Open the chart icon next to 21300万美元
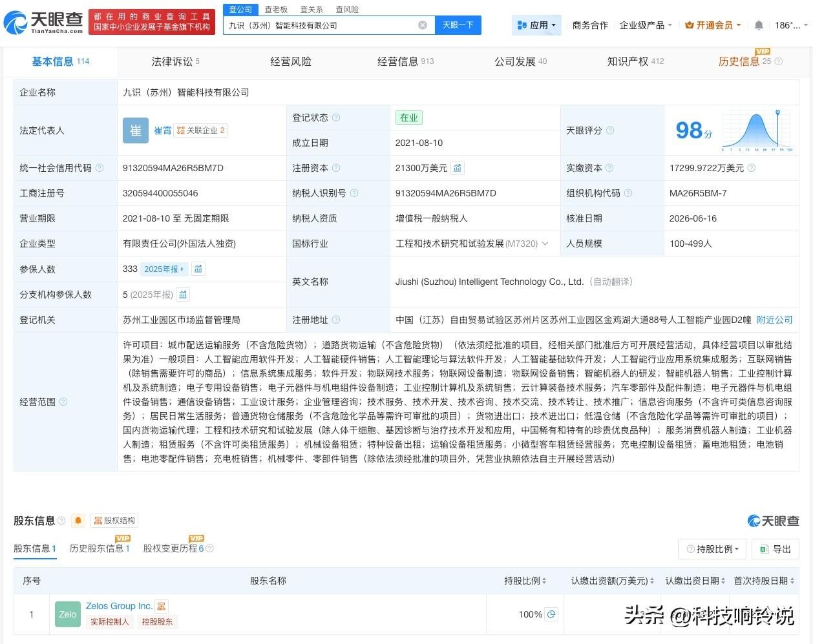The image size is (813, 644). coord(458,168)
